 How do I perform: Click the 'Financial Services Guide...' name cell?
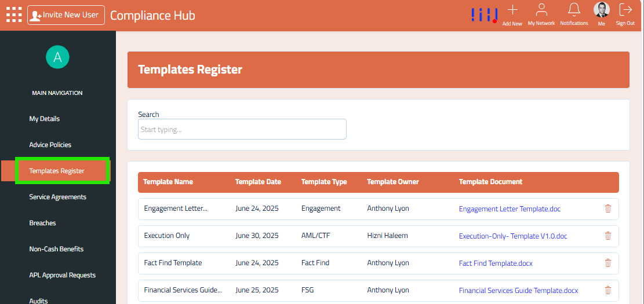(x=183, y=290)
